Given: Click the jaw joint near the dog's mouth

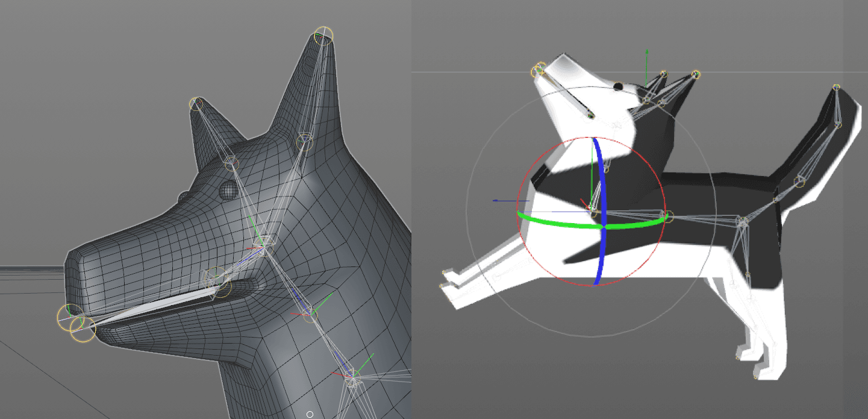Looking at the screenshot, I should click(x=216, y=279).
